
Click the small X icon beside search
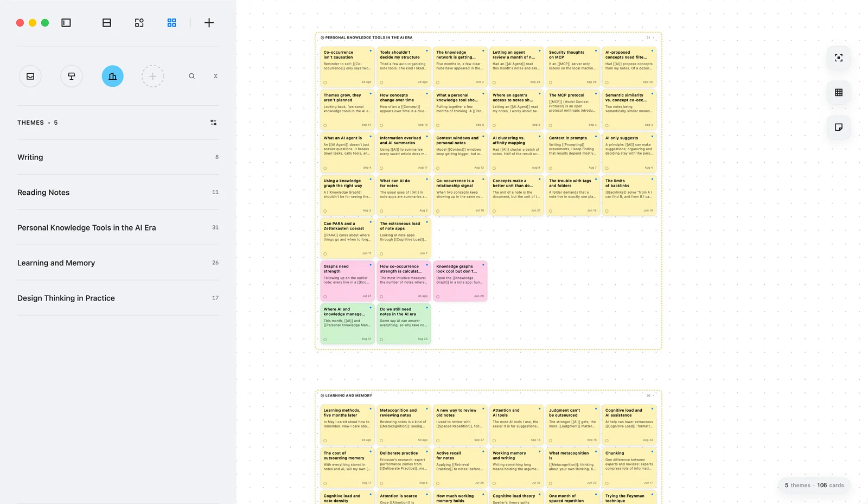[x=215, y=76]
